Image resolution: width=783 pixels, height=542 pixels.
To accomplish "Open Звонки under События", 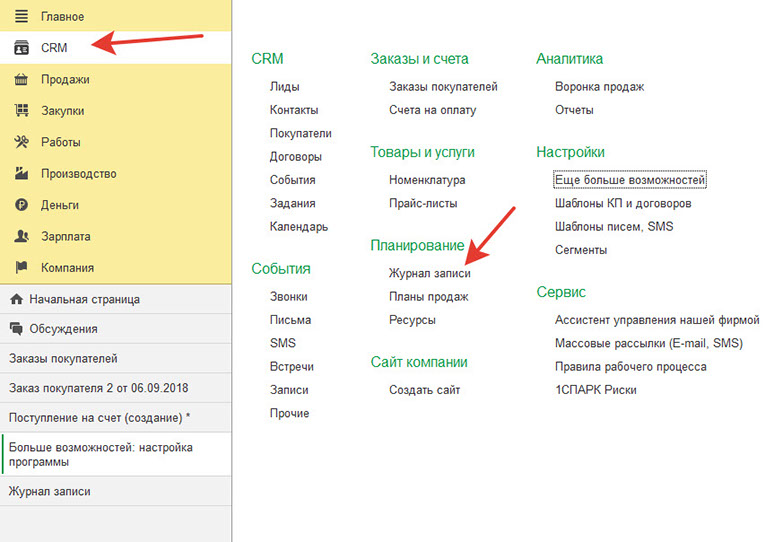I will (x=289, y=297).
